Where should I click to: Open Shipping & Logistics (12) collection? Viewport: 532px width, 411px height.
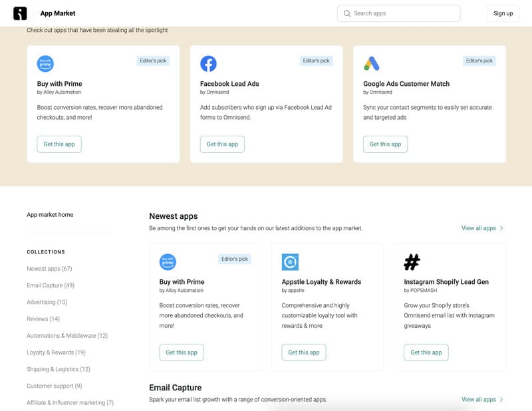pos(59,369)
